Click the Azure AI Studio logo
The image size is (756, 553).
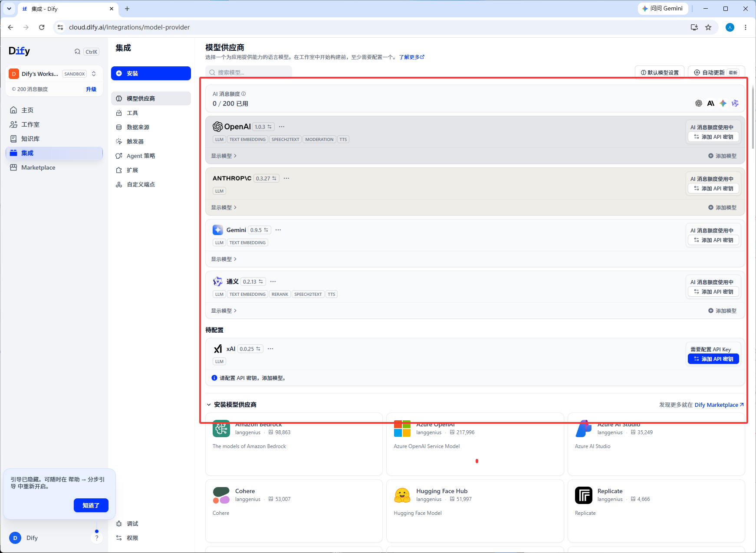point(584,429)
